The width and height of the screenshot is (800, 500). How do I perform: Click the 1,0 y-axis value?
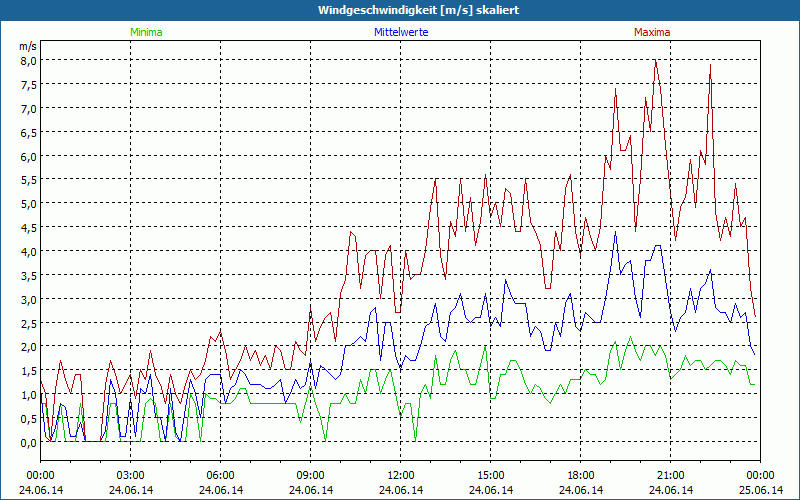(29, 395)
